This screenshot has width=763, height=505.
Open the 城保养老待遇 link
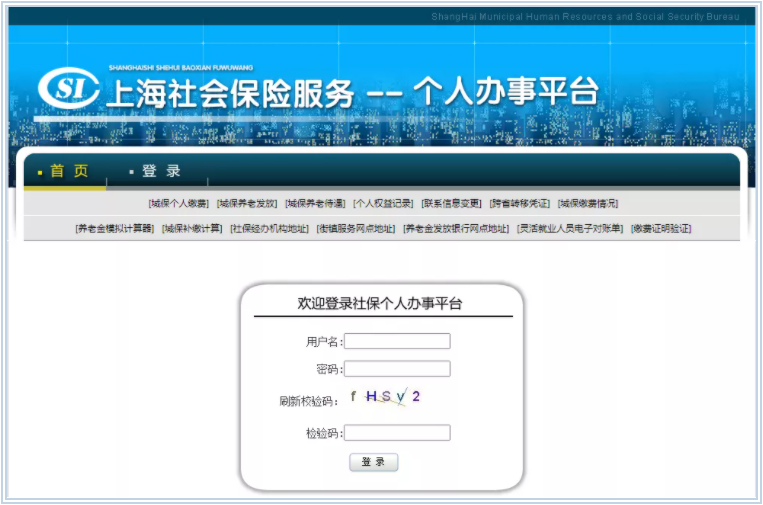pyautogui.click(x=315, y=203)
